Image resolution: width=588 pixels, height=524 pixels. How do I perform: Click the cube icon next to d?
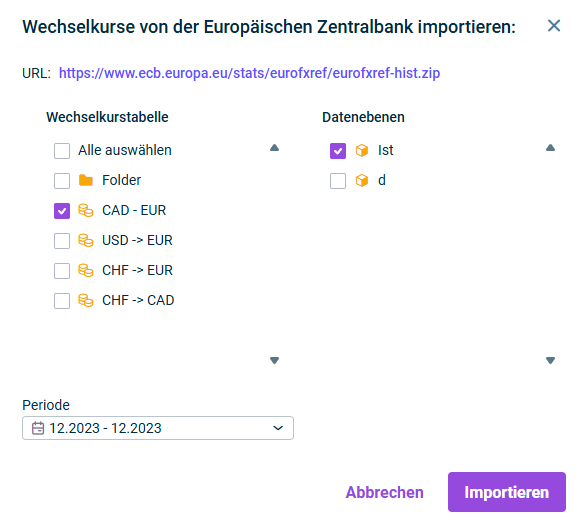[362, 180]
